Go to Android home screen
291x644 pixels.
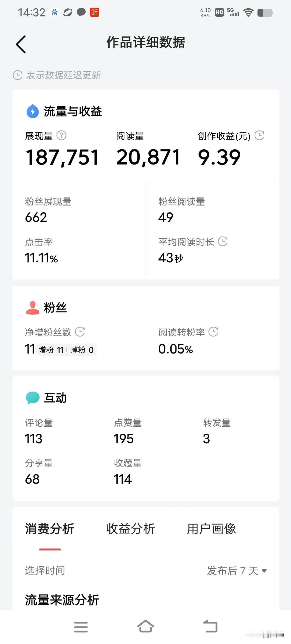[x=145, y=626]
